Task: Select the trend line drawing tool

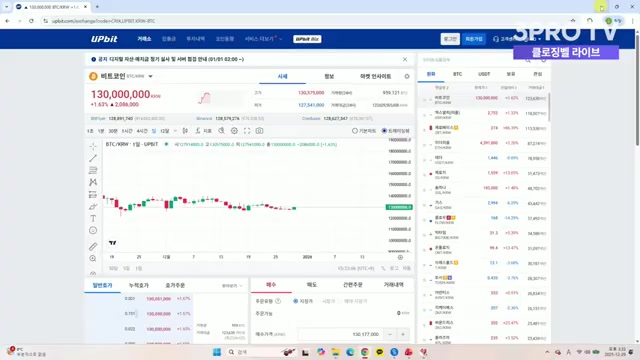Action: pos(93,158)
